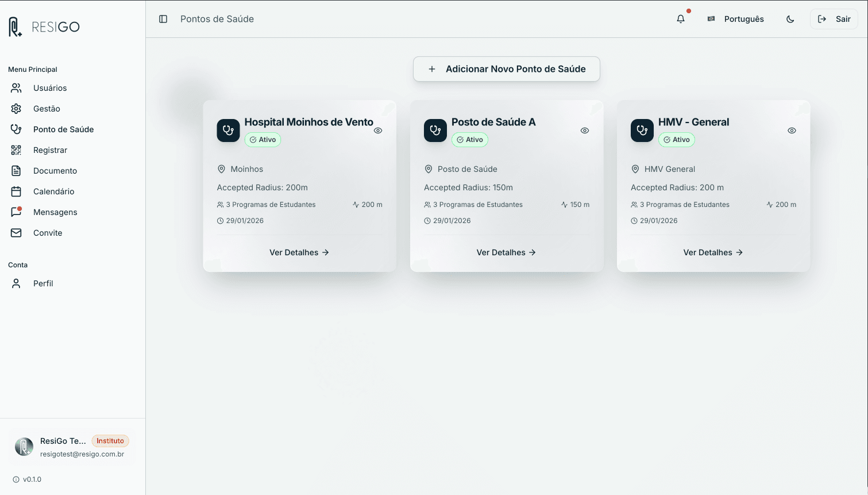Toggle eye icon on Posto de Saúde A

pyautogui.click(x=585, y=131)
